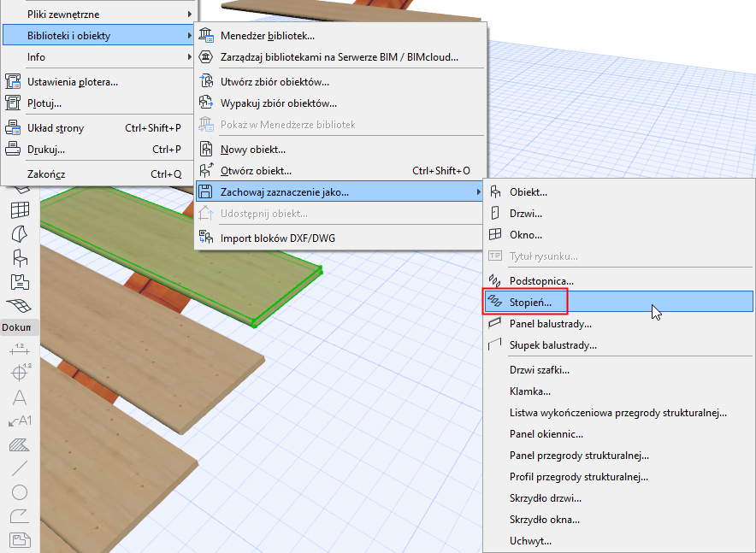The width and height of the screenshot is (756, 553).
Task: Expand the Dokum toolbox section header
Action: 20,327
